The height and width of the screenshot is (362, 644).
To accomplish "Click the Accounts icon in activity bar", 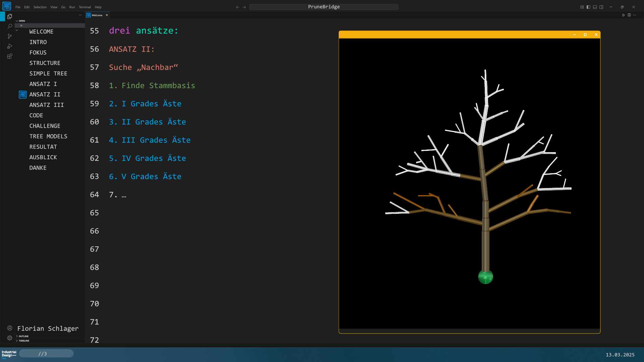I will coord(10,328).
